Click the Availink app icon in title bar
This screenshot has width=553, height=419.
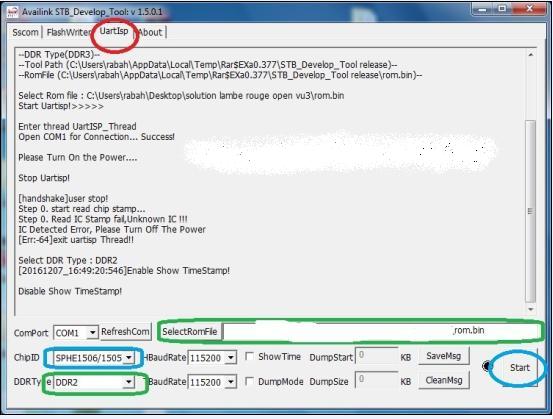pos(13,12)
